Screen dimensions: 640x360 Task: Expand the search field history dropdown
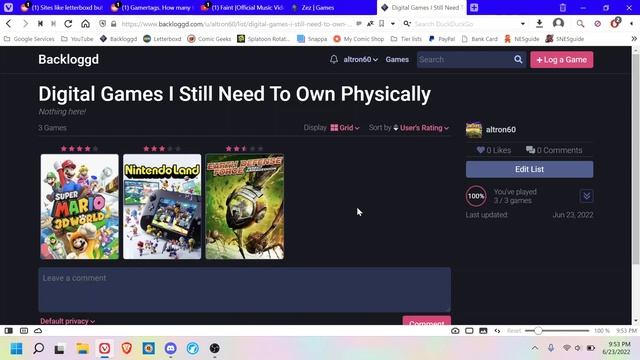523,24
